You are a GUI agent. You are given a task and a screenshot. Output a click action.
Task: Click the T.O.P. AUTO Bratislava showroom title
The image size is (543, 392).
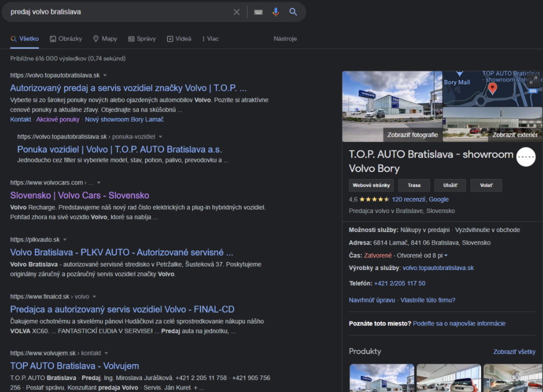(x=431, y=161)
